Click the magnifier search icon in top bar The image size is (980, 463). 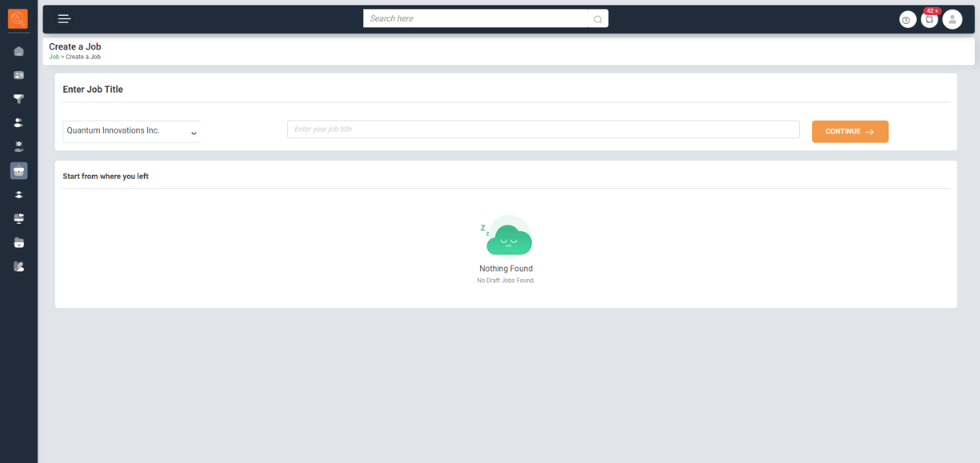click(x=598, y=19)
